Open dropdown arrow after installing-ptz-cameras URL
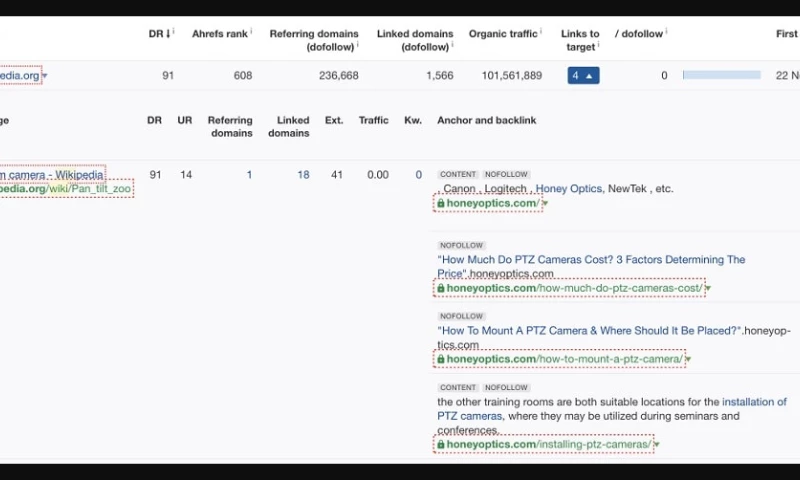 click(657, 445)
